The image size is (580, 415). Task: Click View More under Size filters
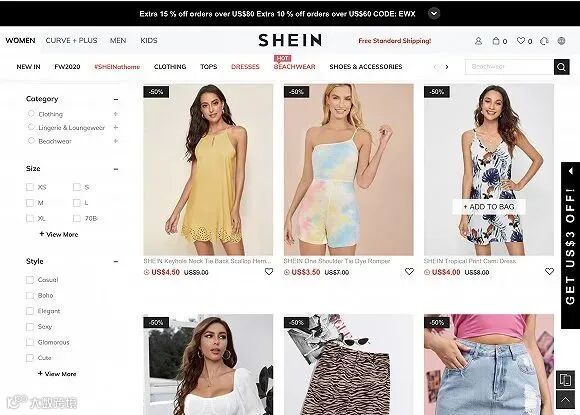pyautogui.click(x=59, y=235)
